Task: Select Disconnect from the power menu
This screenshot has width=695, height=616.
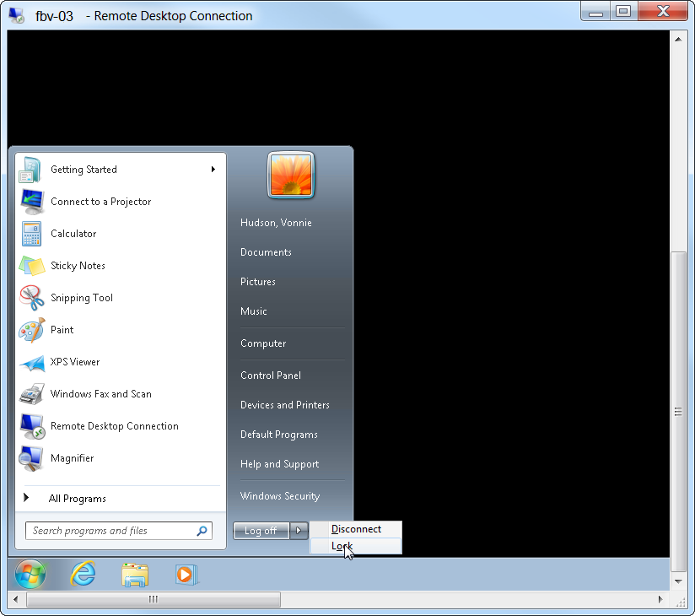Action: tap(356, 529)
